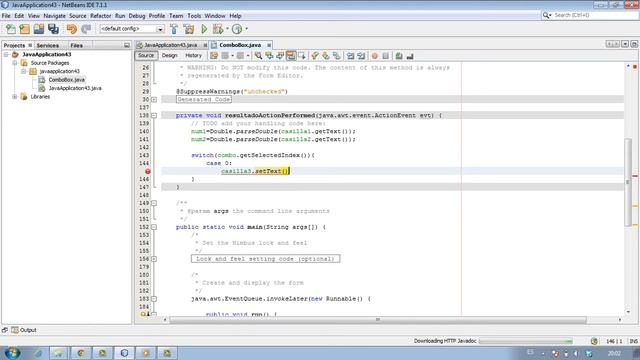Viewport: 640px width, 360px height.
Task: Click the red Start Macro Recording icon
Action: pyautogui.click(x=375, y=56)
